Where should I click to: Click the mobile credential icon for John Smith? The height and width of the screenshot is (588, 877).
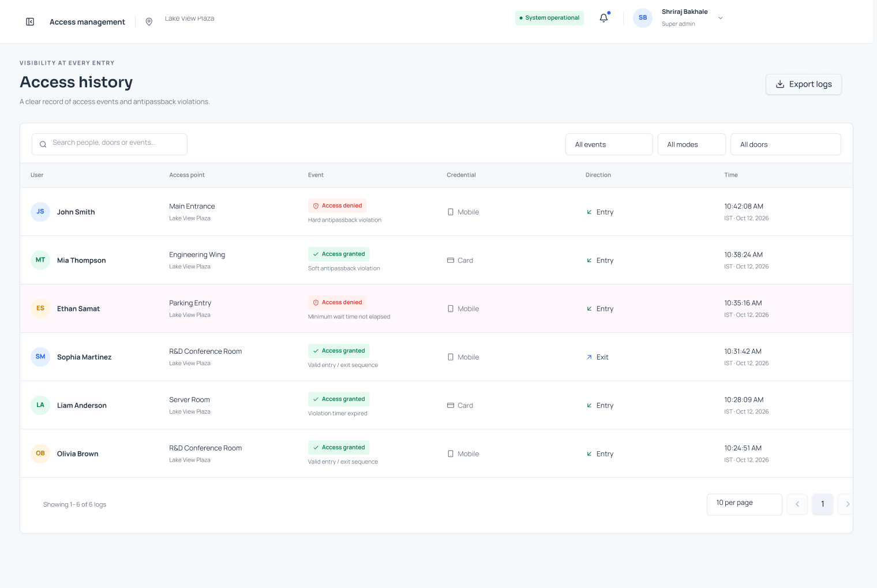pyautogui.click(x=451, y=212)
